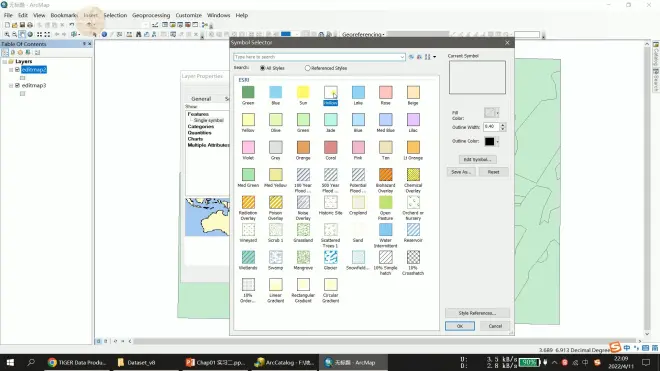Select Categories in Layer Properties list

pyautogui.click(x=201, y=126)
